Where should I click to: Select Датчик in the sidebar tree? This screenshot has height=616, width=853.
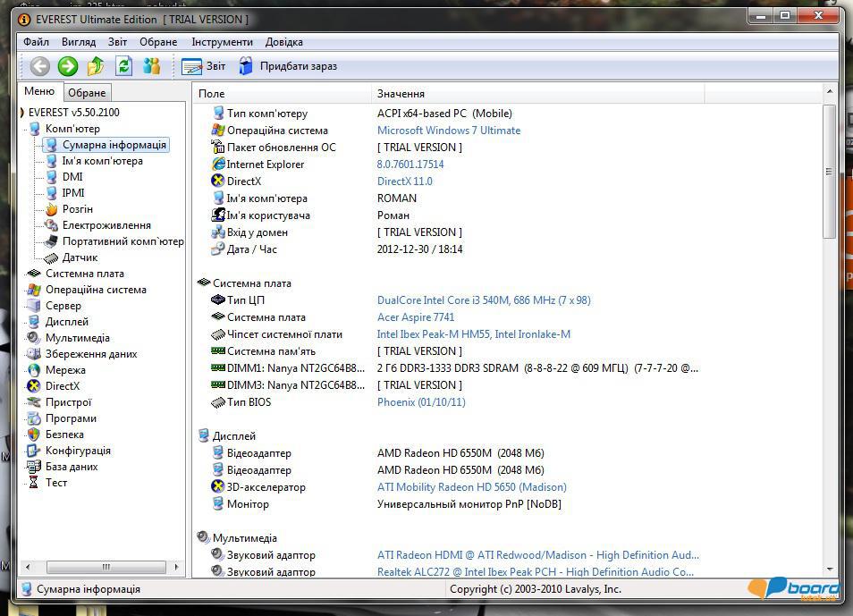pyautogui.click(x=80, y=257)
